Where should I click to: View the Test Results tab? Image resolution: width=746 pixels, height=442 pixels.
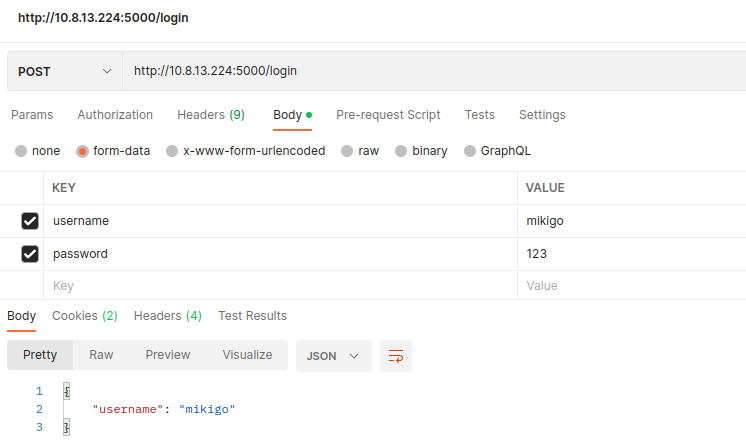pyautogui.click(x=252, y=316)
